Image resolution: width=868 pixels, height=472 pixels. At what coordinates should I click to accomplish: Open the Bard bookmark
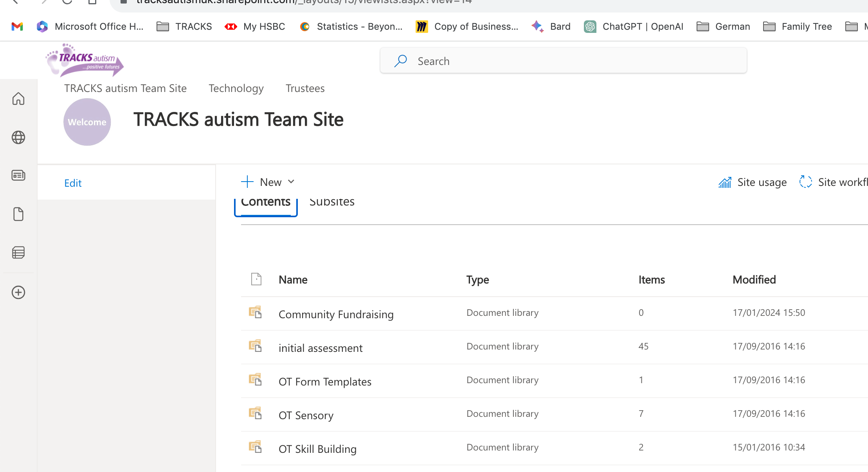(551, 26)
